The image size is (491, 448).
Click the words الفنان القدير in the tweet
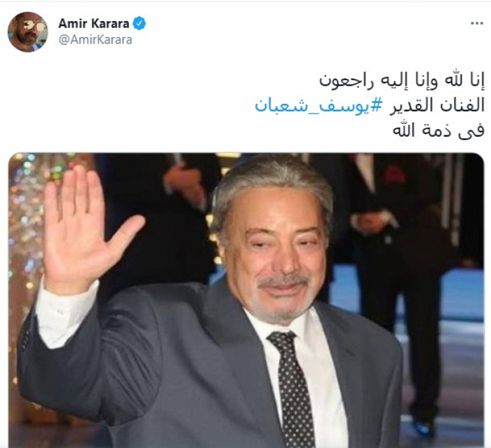click(437, 106)
